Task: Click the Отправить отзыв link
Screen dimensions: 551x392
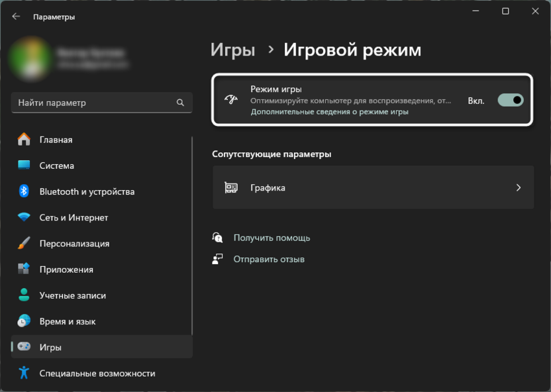Action: click(x=269, y=259)
